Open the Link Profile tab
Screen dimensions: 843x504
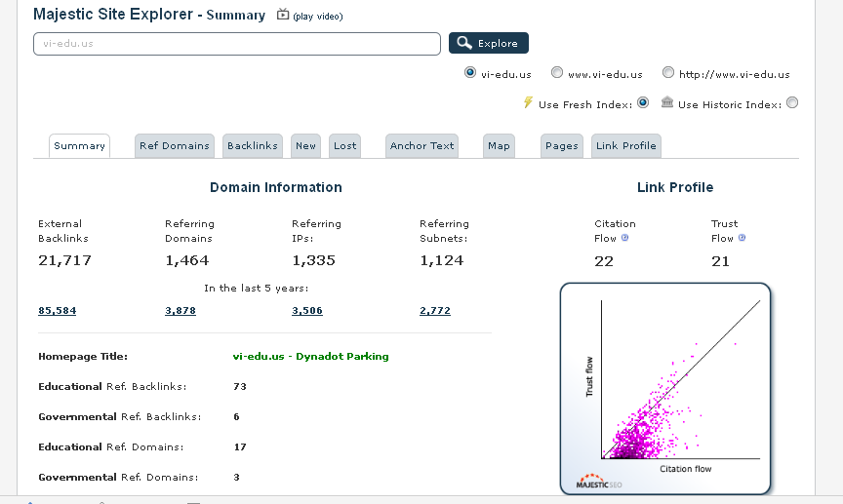click(x=626, y=145)
